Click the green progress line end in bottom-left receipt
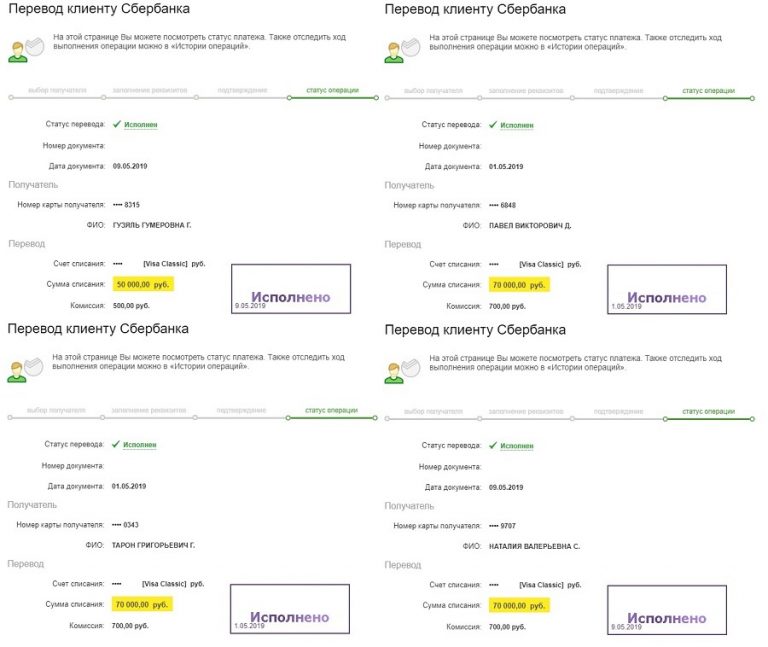The image size is (768, 647). pos(375,418)
